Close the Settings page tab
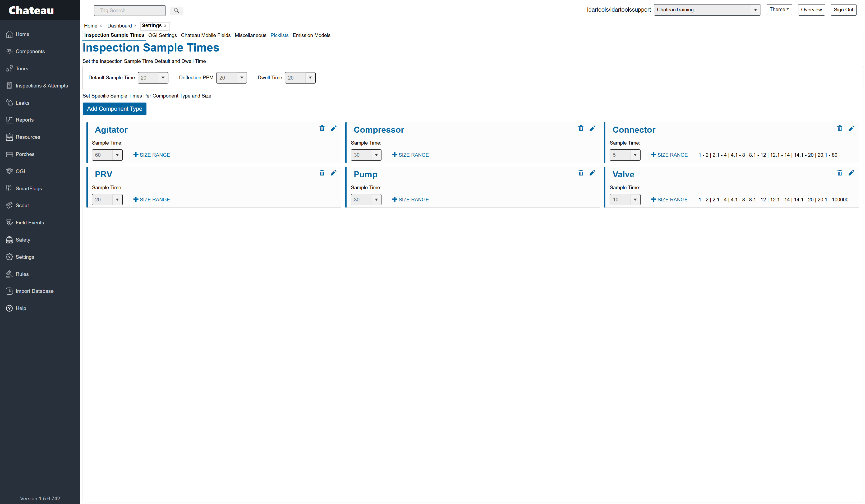865x504 pixels. (x=165, y=26)
